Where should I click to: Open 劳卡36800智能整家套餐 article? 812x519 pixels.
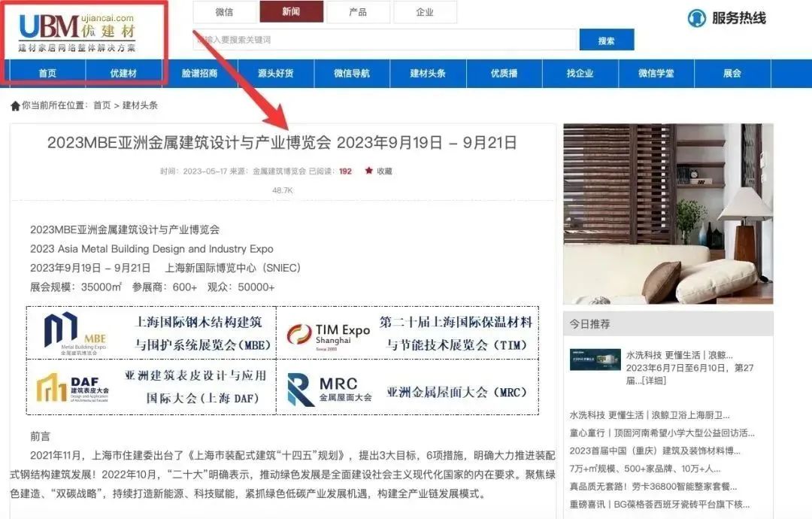tap(653, 487)
